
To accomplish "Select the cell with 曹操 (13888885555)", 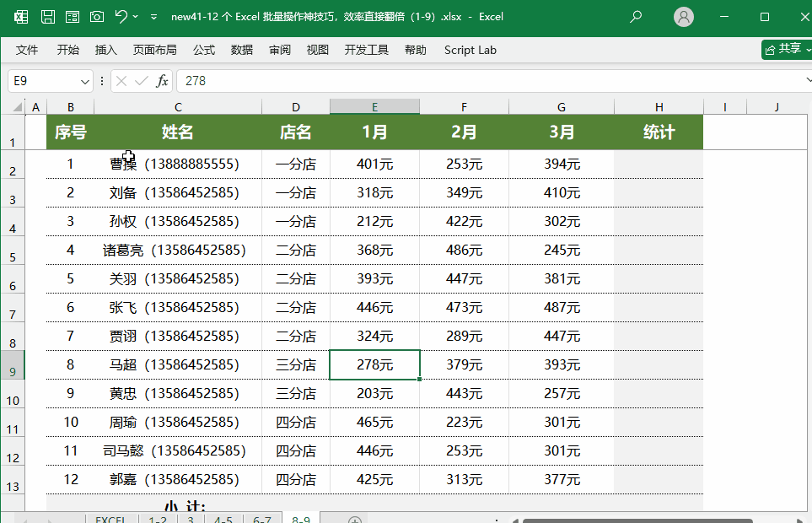I will point(178,164).
